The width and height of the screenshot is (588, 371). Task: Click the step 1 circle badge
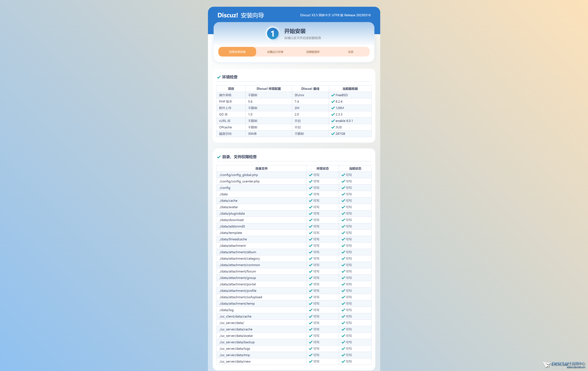[x=273, y=33]
